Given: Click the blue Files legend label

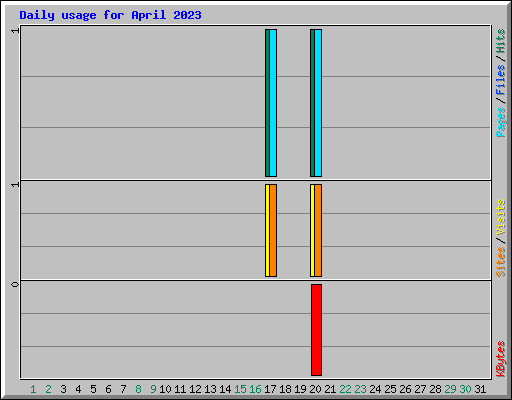Looking at the screenshot, I should point(500,80).
